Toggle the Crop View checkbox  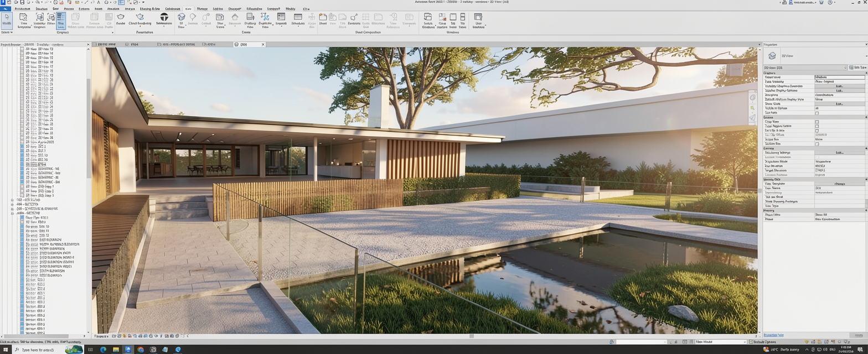[x=817, y=122]
